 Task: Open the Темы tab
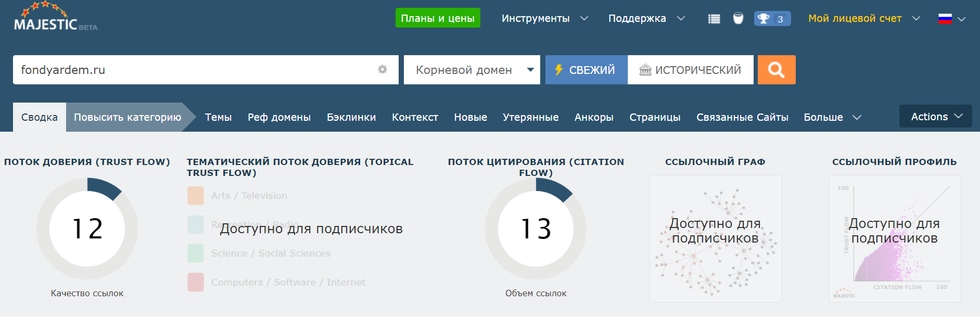point(218,117)
